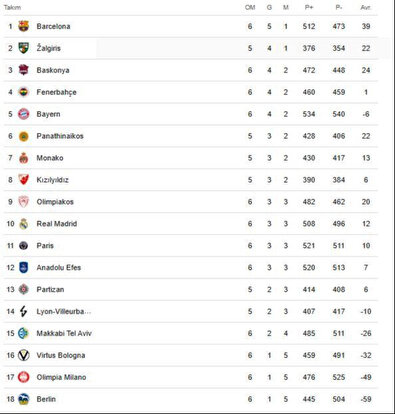Screen dimensions: 395x414
Task: Click the Fenerbahçe round emblem
Action: tap(23, 92)
